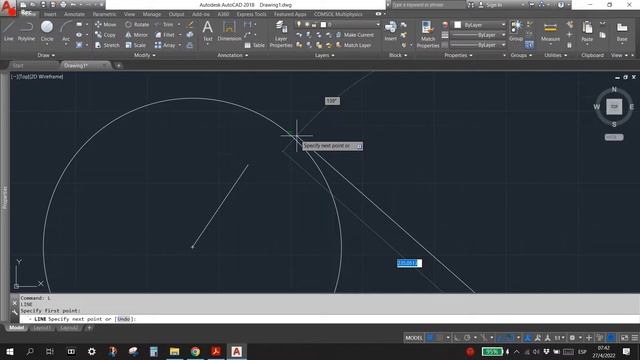This screenshot has width=640, height=360.
Task: Select the Text annotation tool
Action: tap(207, 31)
